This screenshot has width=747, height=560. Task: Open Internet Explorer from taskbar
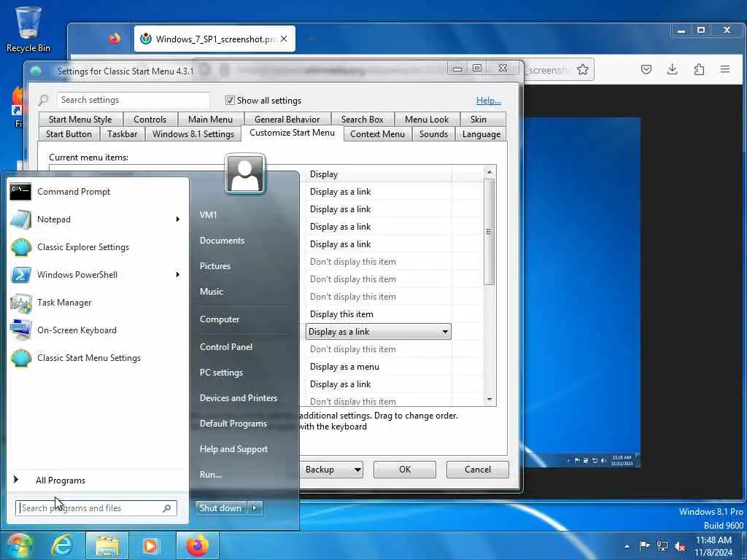tap(62, 545)
